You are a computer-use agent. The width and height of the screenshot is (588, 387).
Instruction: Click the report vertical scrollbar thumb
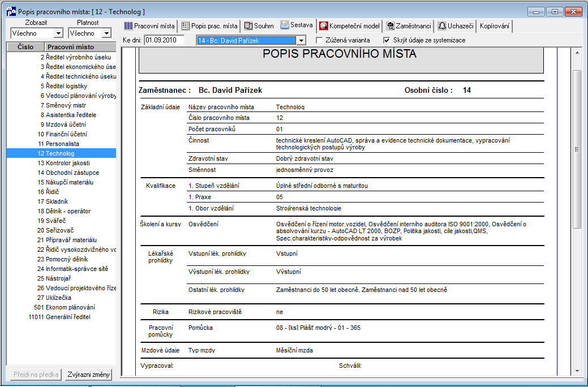point(577,149)
